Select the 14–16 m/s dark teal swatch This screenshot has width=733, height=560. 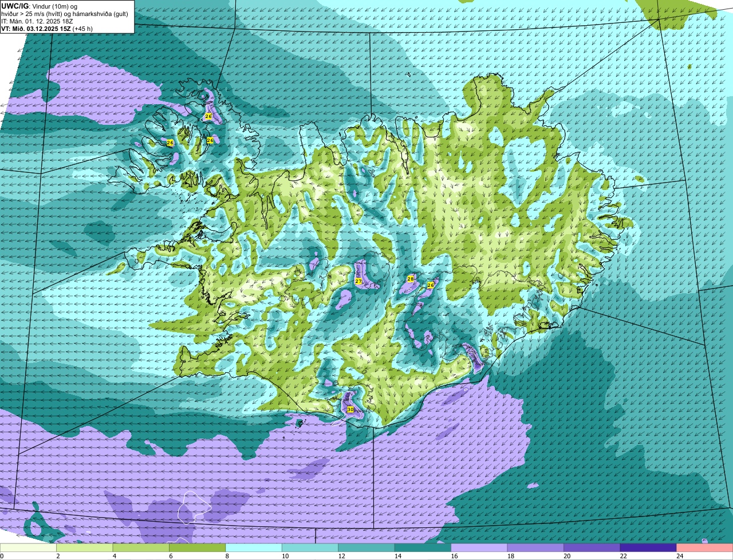423,547
